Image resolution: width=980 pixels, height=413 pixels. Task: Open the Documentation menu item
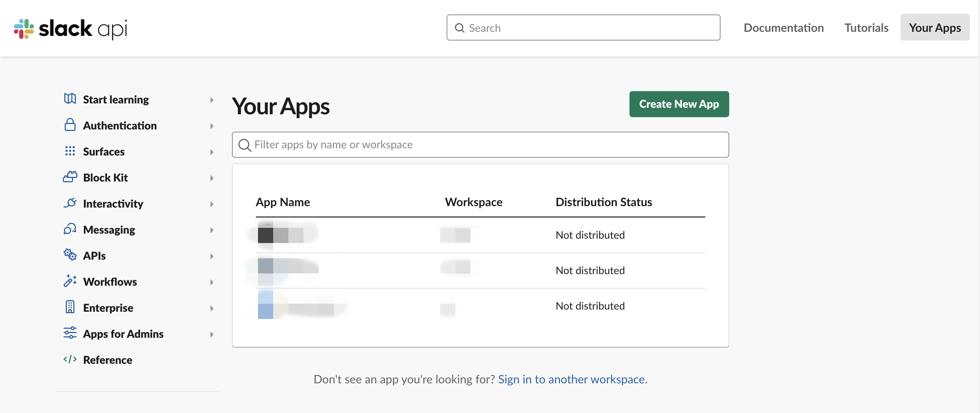(x=783, y=28)
